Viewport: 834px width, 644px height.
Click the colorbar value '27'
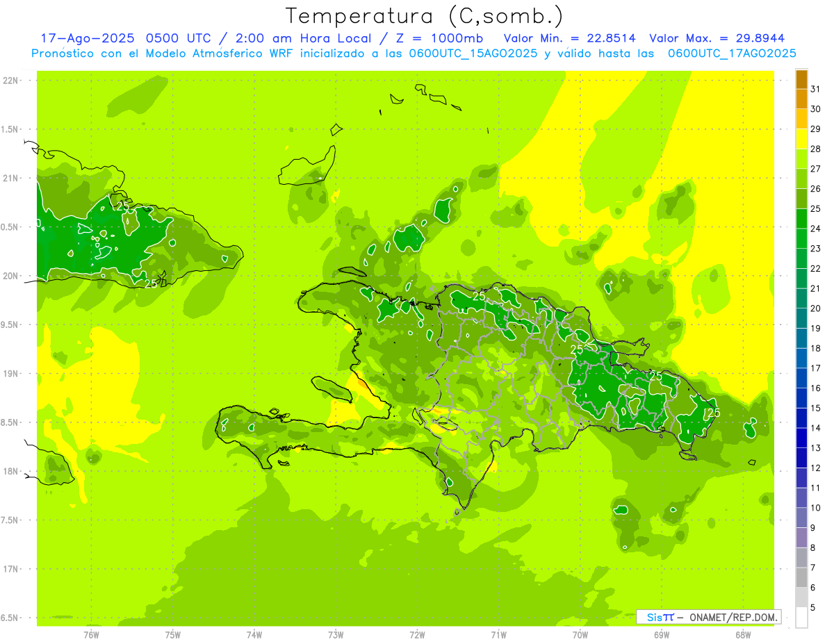[x=816, y=169]
